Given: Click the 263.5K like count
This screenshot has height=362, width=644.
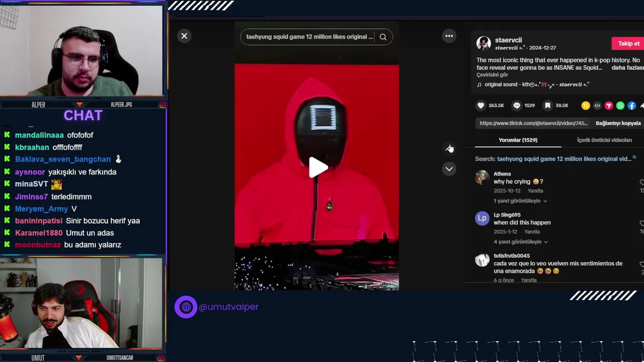Looking at the screenshot, I should click(x=496, y=106).
